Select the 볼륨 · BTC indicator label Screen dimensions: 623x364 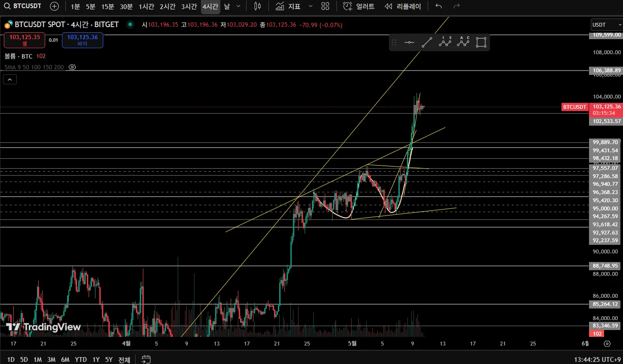tap(19, 56)
